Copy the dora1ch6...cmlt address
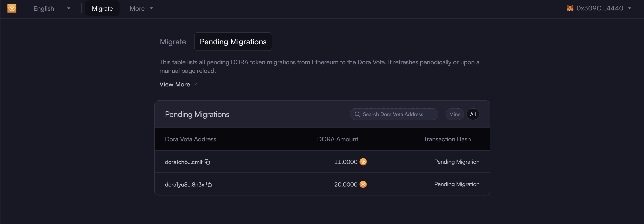 [x=207, y=162]
